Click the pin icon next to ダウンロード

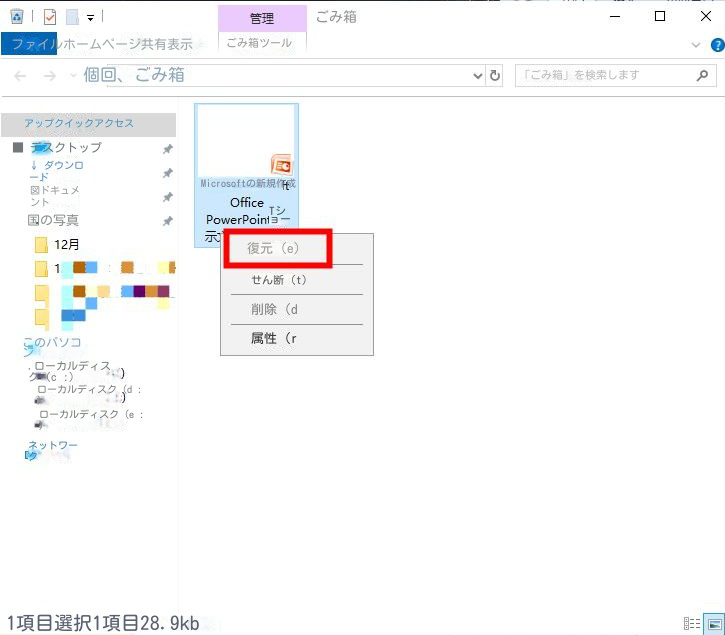(x=167, y=173)
